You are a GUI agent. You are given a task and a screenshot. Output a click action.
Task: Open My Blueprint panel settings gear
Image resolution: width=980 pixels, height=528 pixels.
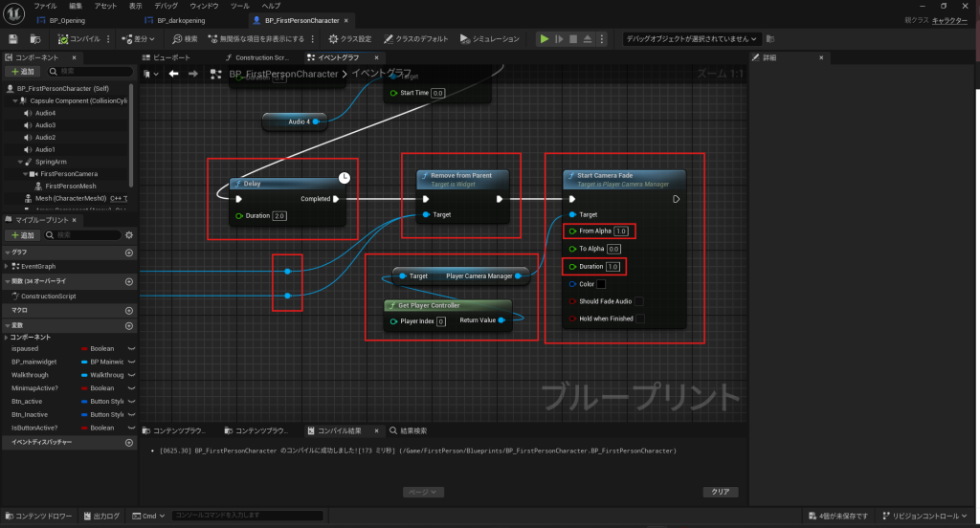pyautogui.click(x=129, y=234)
